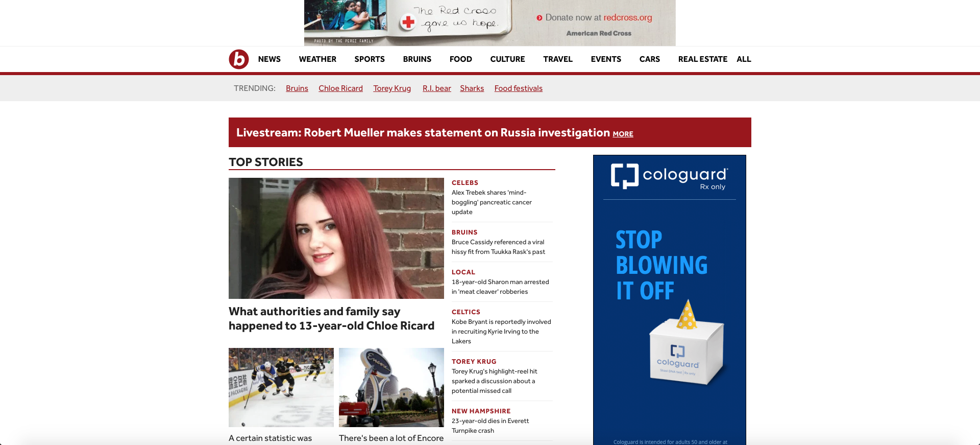Open the EVENTS section
Screen dimensions: 980x445
tap(606, 59)
